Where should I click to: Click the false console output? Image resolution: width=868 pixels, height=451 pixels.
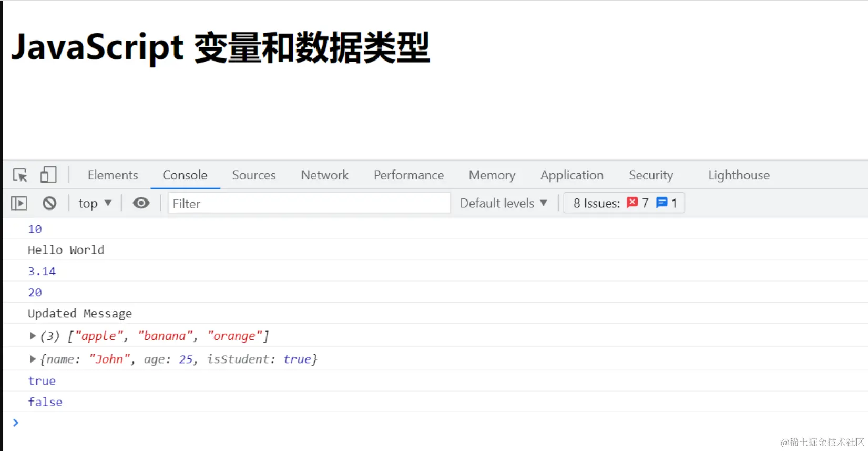pyautogui.click(x=45, y=402)
